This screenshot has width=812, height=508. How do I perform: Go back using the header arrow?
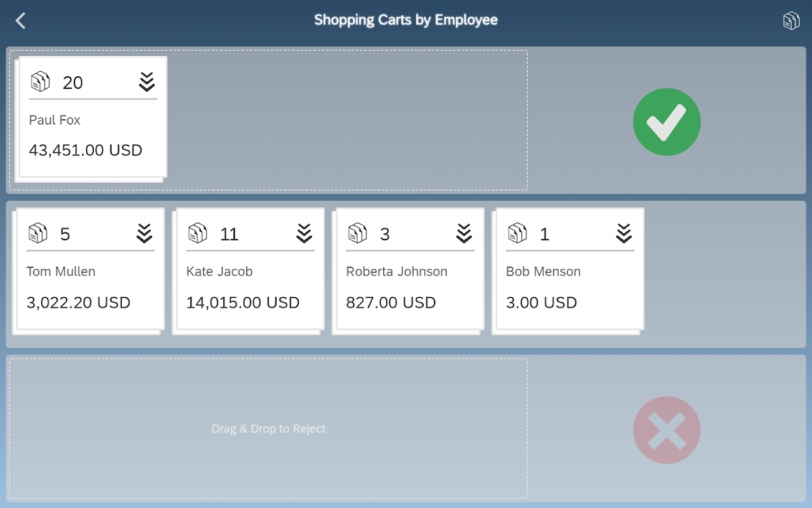[x=21, y=21]
